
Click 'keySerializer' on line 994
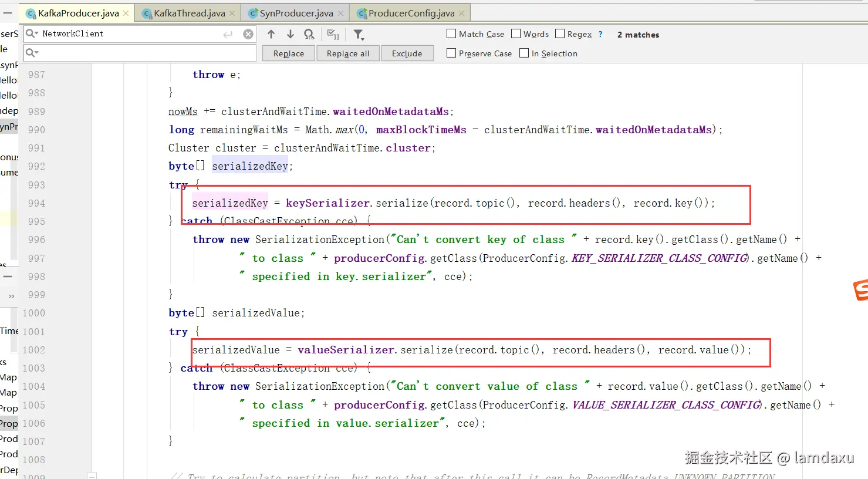(x=328, y=203)
